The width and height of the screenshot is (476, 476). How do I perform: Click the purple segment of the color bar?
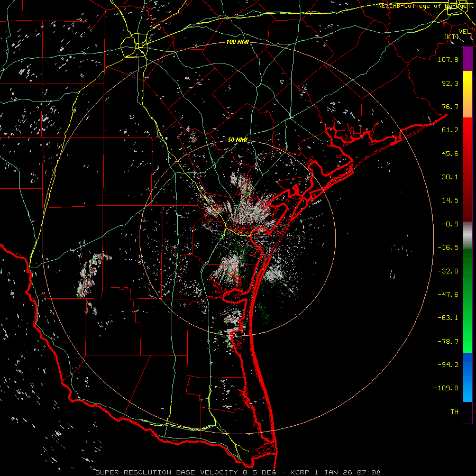pos(467,59)
